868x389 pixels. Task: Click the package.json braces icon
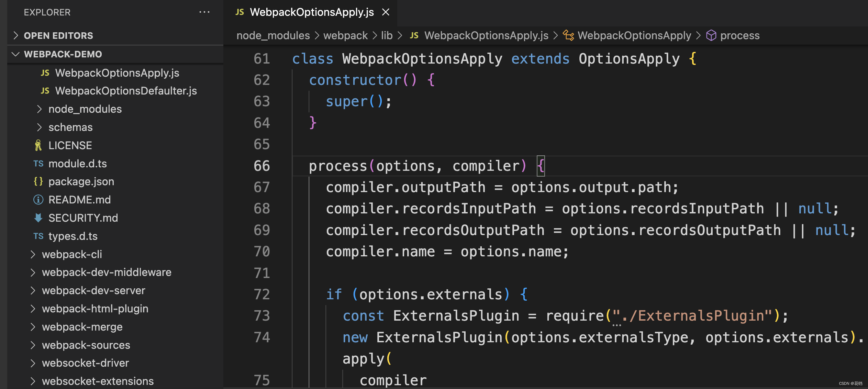pyautogui.click(x=38, y=181)
